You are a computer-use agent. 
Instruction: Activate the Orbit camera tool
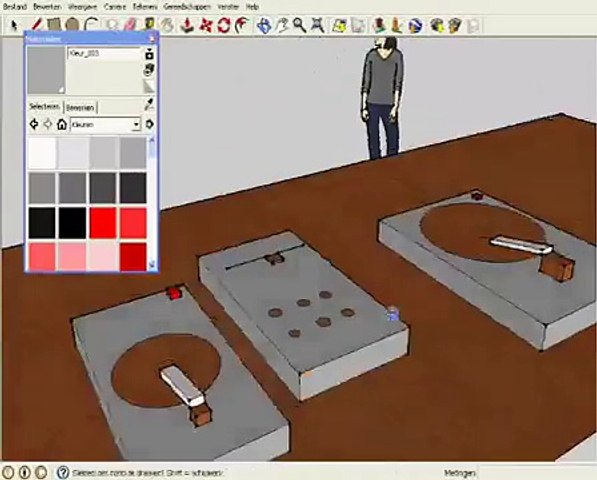(263, 25)
